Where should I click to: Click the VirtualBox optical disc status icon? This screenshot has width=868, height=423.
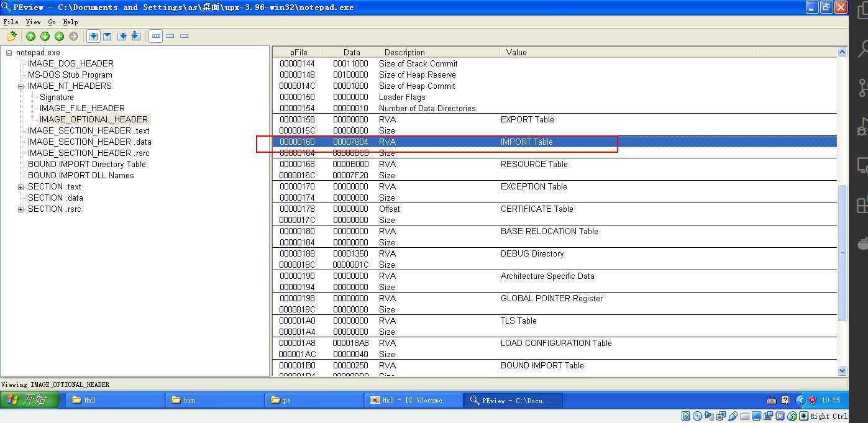698,416
